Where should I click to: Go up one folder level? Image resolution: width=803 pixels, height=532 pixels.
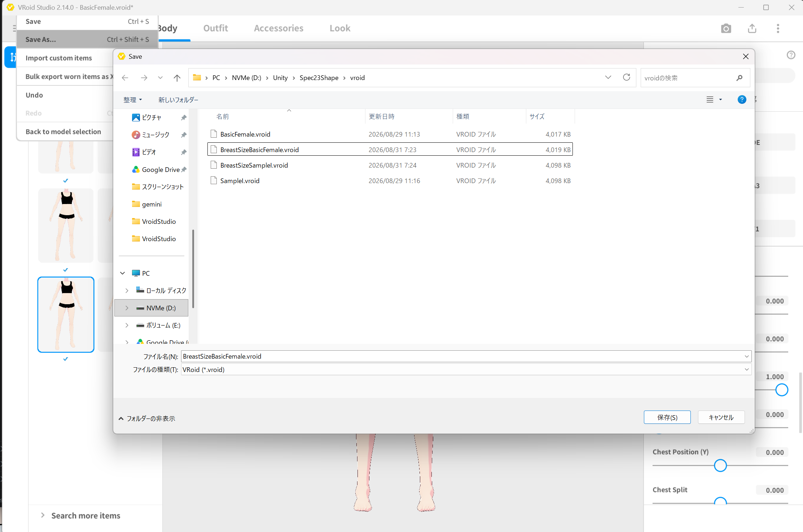[x=177, y=78]
